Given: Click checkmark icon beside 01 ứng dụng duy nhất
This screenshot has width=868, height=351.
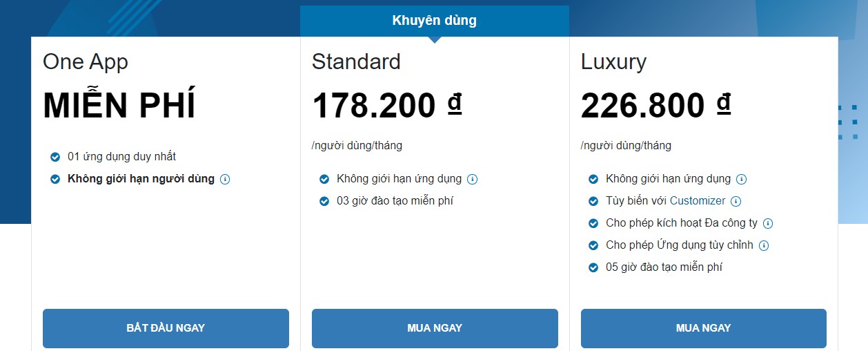Looking at the screenshot, I should (x=55, y=157).
